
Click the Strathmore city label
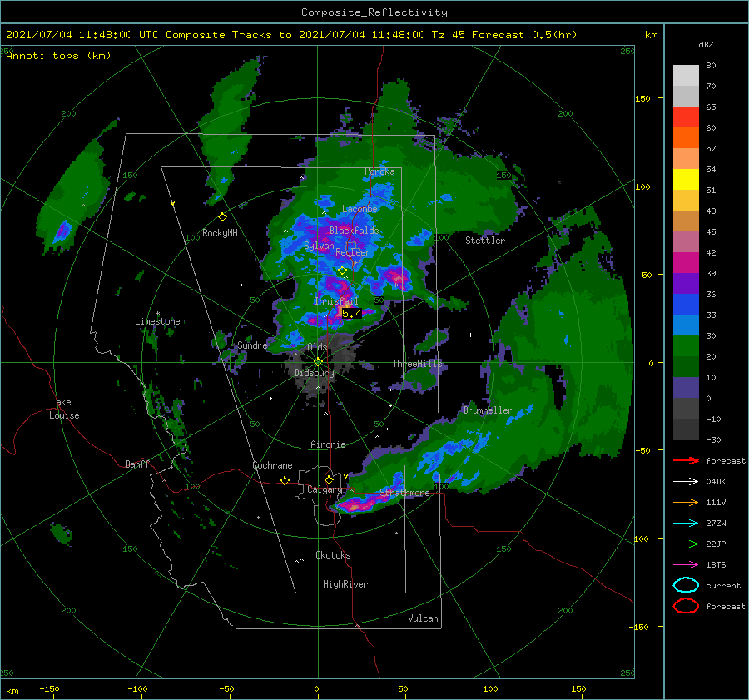(x=404, y=493)
